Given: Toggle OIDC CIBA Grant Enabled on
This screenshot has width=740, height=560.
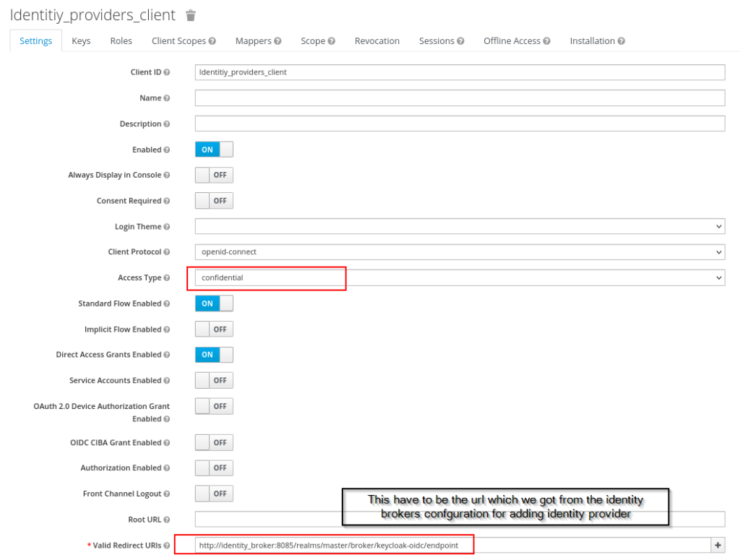Looking at the screenshot, I should point(215,441).
